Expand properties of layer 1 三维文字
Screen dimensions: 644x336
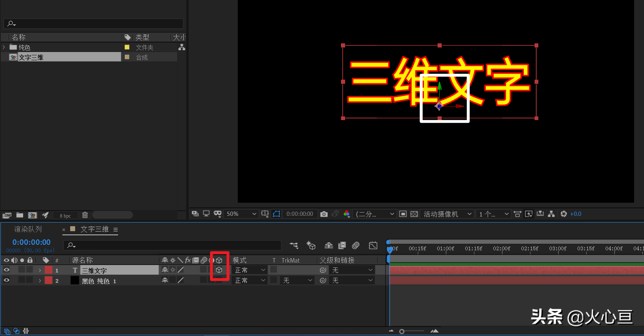pyautogui.click(x=40, y=270)
